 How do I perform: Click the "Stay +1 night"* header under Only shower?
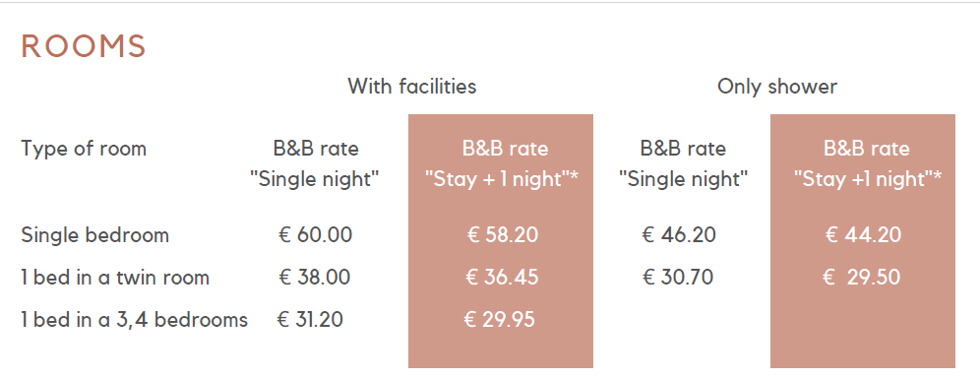868,179
